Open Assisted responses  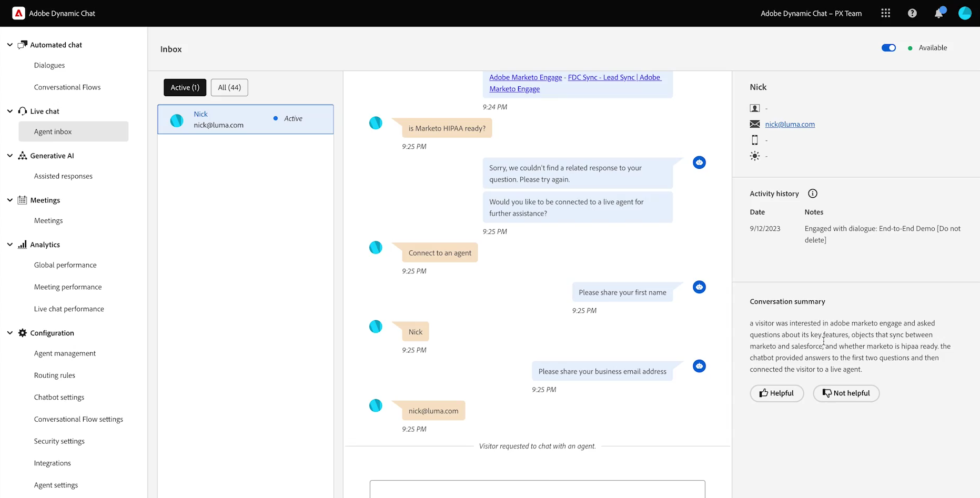tap(63, 176)
